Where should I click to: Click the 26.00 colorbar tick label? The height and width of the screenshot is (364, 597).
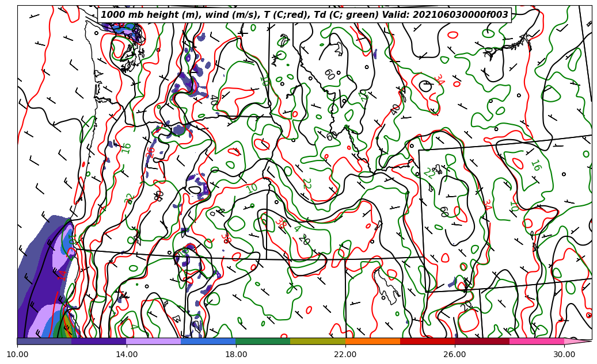pos(455,354)
